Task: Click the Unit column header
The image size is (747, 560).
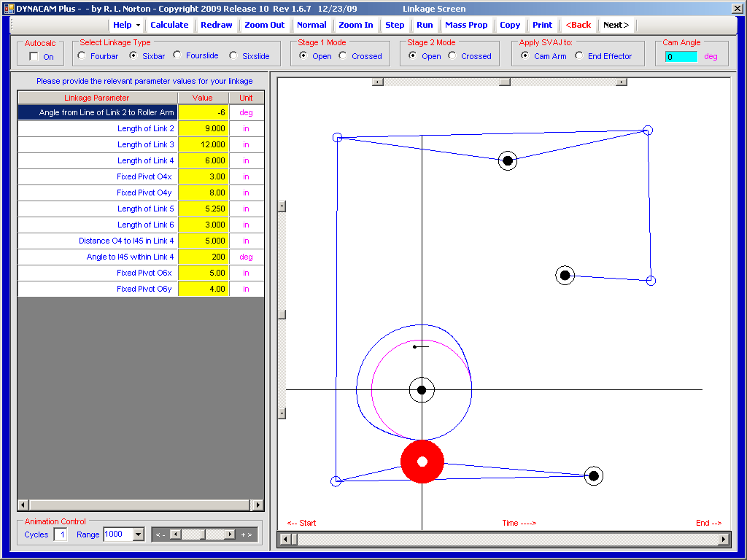Action: (x=247, y=98)
